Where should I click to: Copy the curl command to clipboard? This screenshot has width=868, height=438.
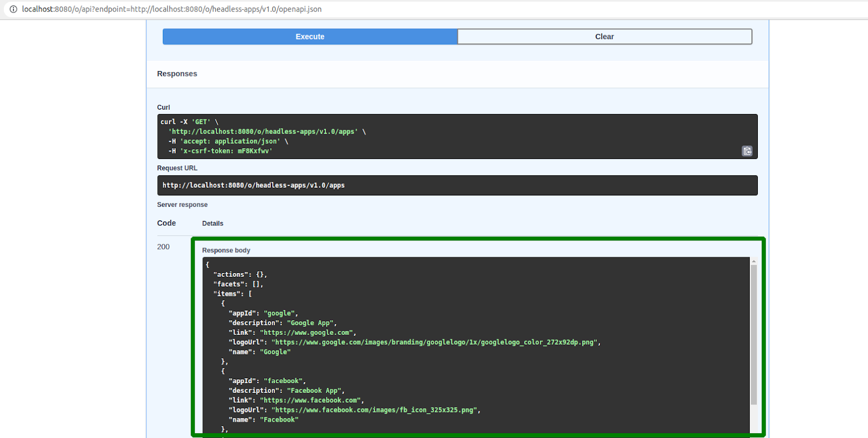[x=747, y=151]
